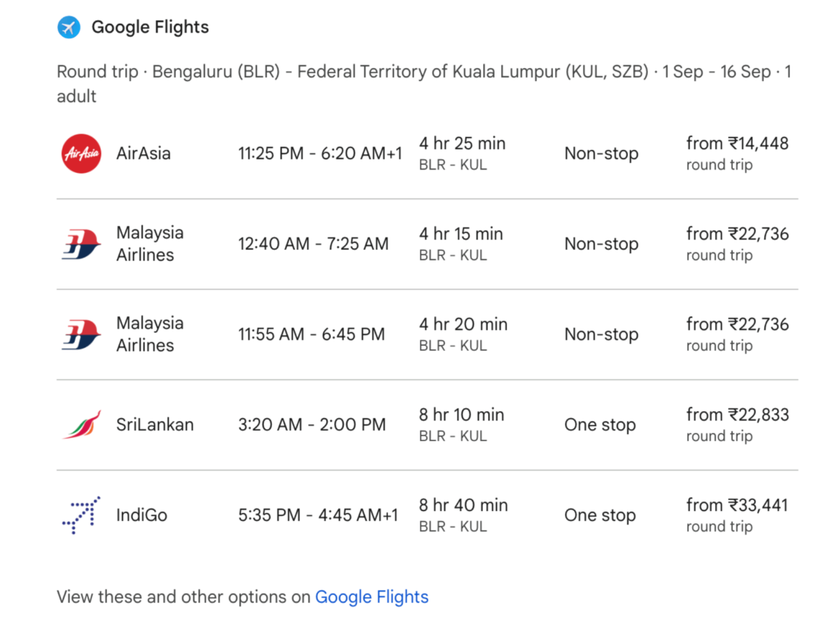Open the Google Flights link
Viewport: 840px width, 625px height.
[x=372, y=596]
